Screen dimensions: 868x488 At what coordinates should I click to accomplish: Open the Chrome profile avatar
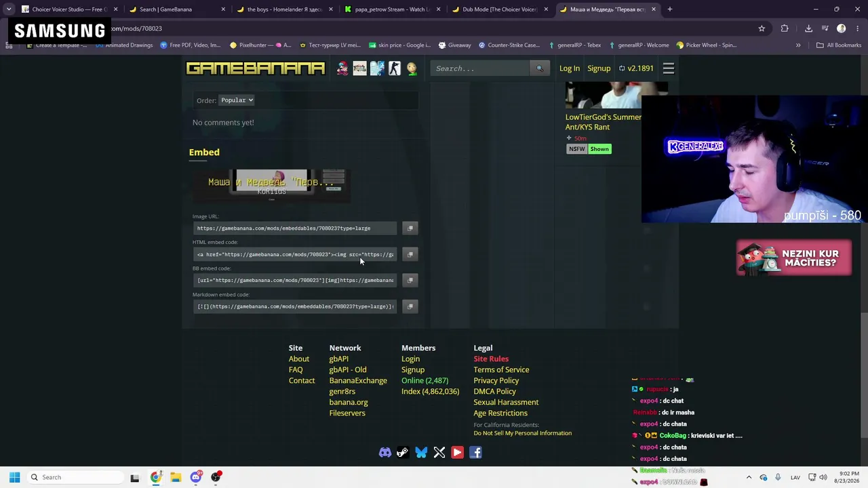point(842,28)
